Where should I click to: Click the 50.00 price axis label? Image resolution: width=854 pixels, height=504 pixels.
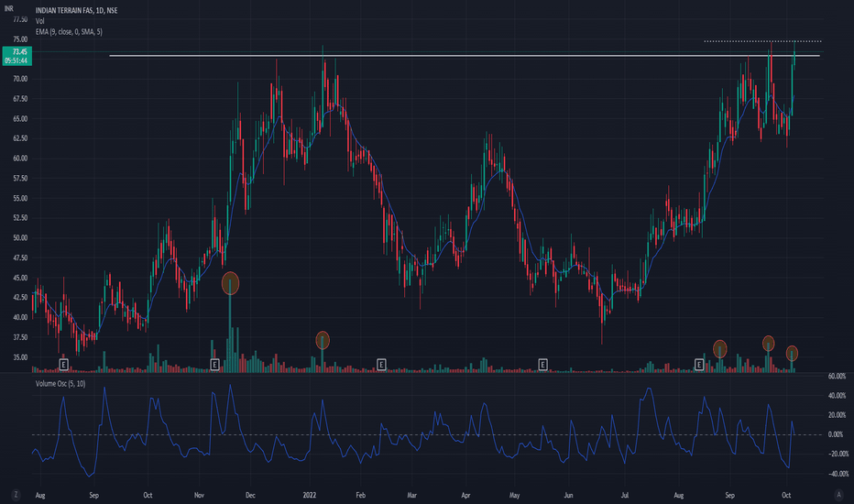click(x=20, y=238)
